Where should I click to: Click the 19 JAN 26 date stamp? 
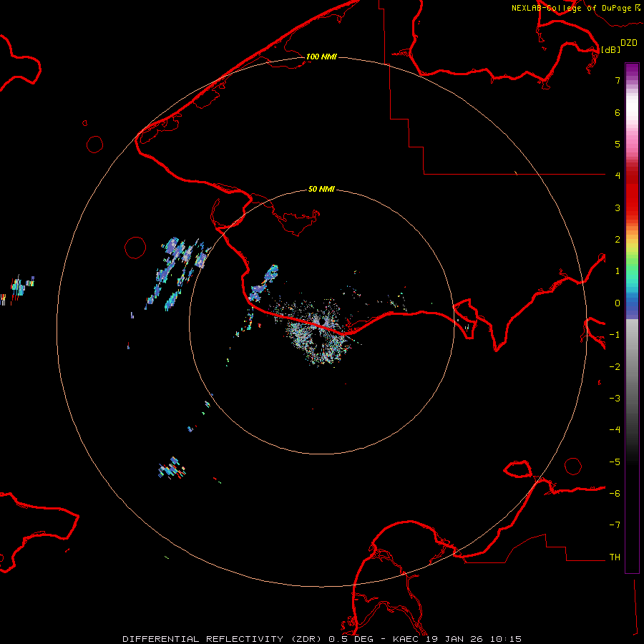pos(456,639)
